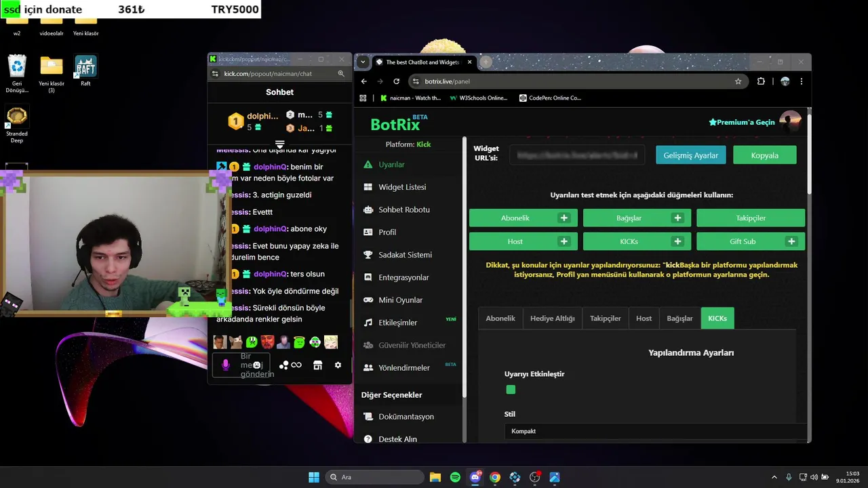The width and height of the screenshot is (868, 488).
Task: Expand the KICKs test button plus
Action: (677, 241)
